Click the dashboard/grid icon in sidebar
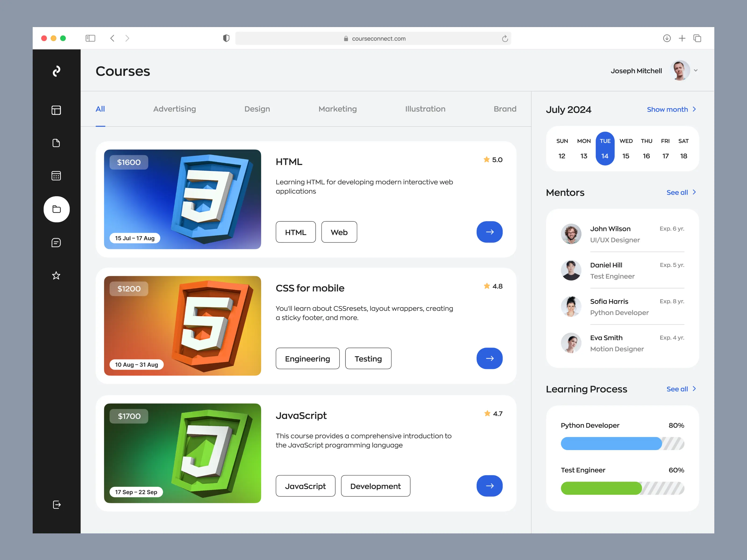747x560 pixels. (x=57, y=110)
